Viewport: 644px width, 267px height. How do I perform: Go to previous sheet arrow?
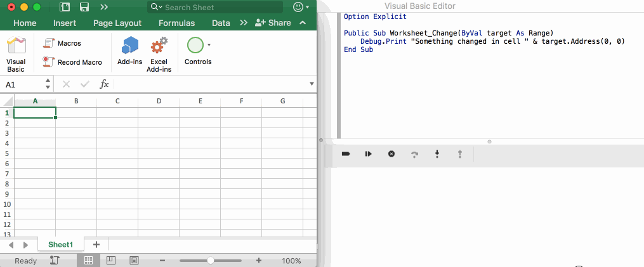click(x=11, y=245)
